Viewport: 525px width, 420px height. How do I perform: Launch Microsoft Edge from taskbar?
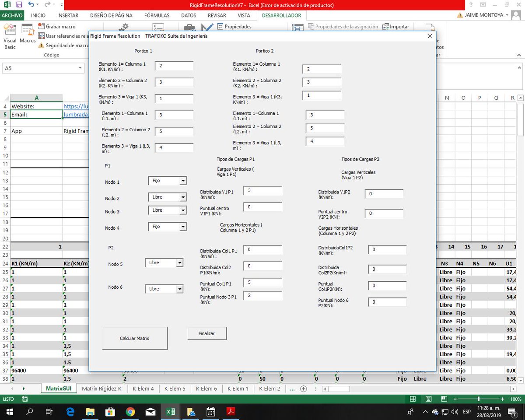click(x=70, y=412)
